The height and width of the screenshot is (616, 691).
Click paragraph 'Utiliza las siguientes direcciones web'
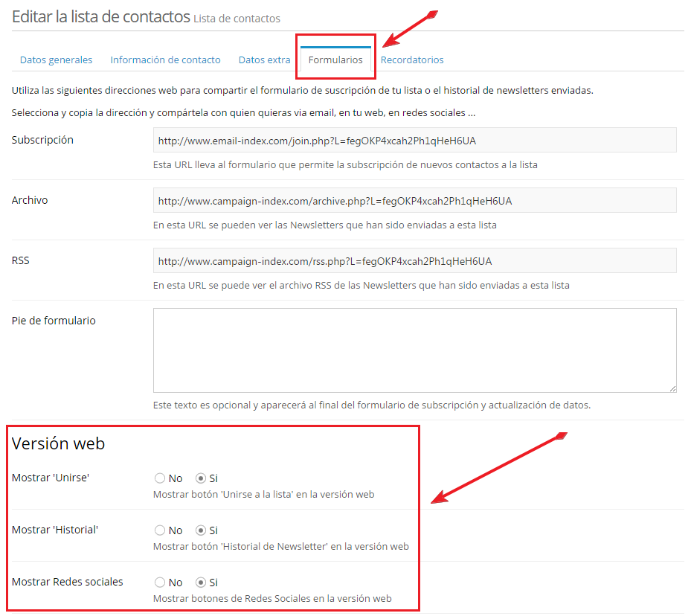coord(302,90)
